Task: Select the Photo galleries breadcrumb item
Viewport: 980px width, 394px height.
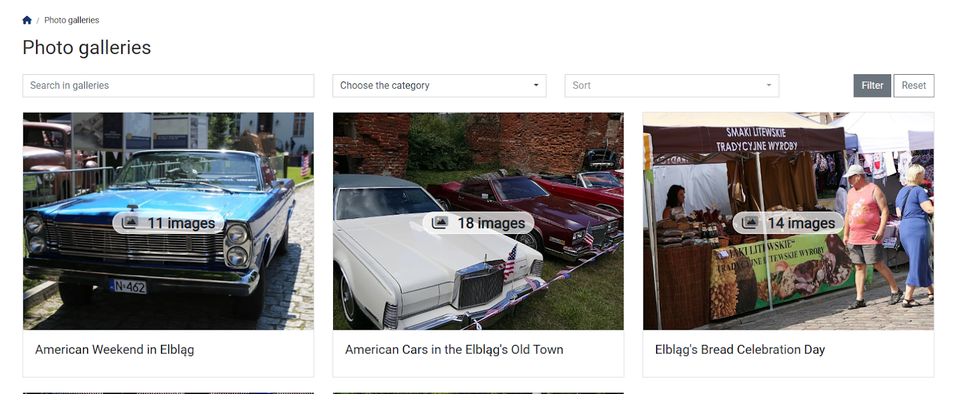Action: coord(72,20)
